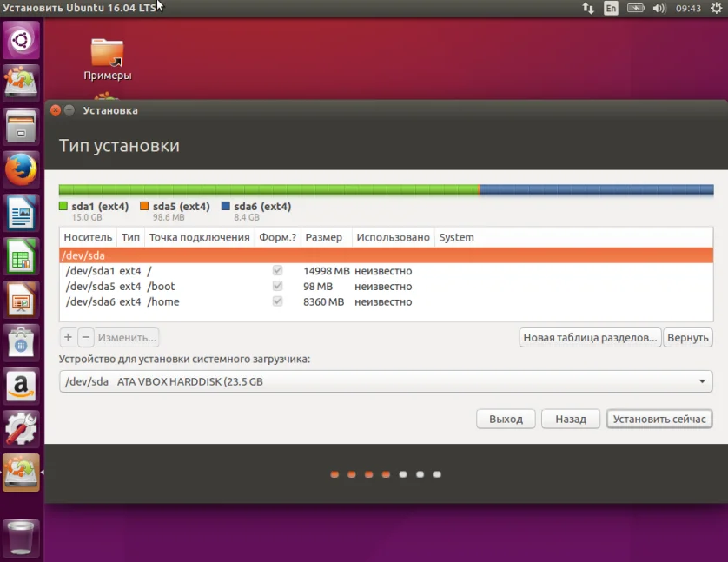Select the /dev/sda5 /boot partition row
The width and height of the screenshot is (728, 562).
tap(387, 287)
